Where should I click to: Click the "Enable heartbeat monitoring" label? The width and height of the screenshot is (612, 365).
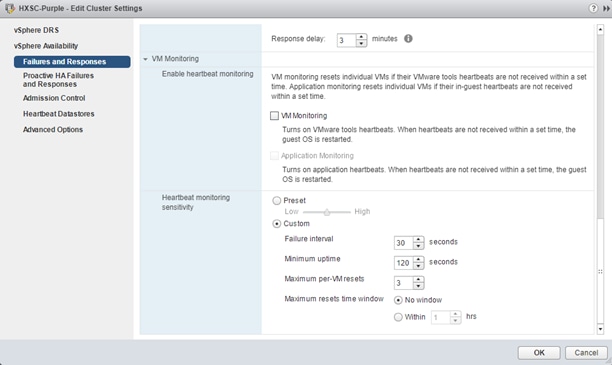pos(208,74)
